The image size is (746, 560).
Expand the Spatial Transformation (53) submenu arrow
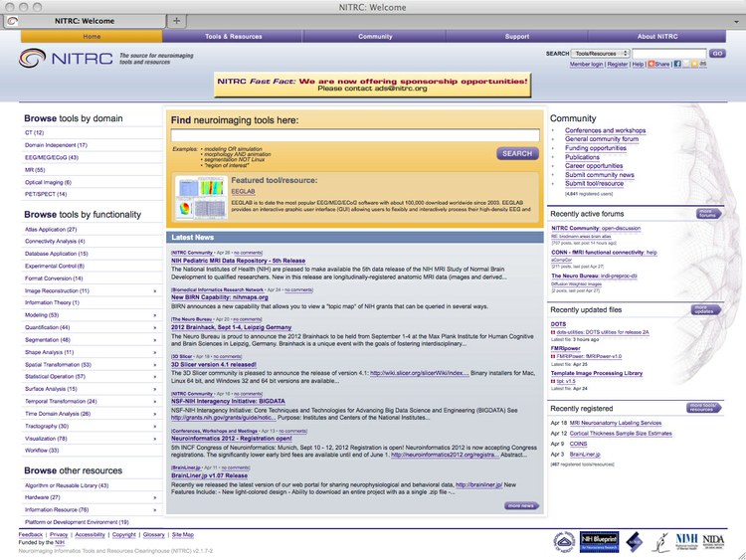pos(154,364)
